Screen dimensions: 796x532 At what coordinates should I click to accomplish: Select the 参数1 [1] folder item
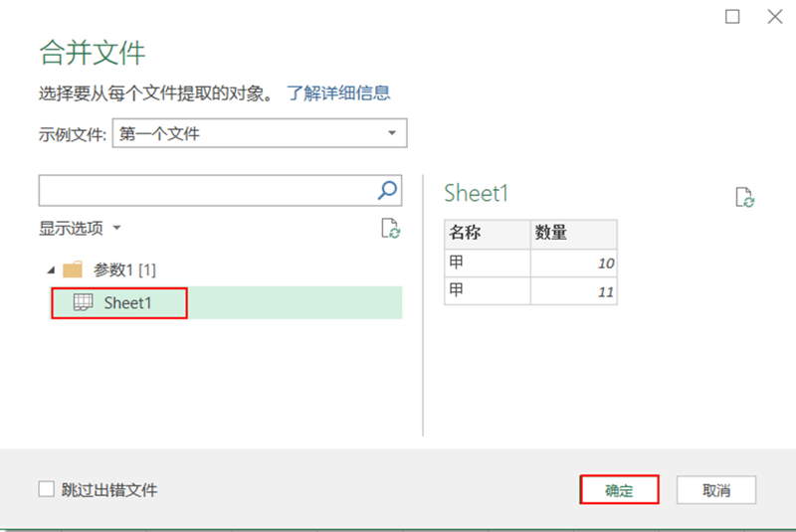pos(124,269)
